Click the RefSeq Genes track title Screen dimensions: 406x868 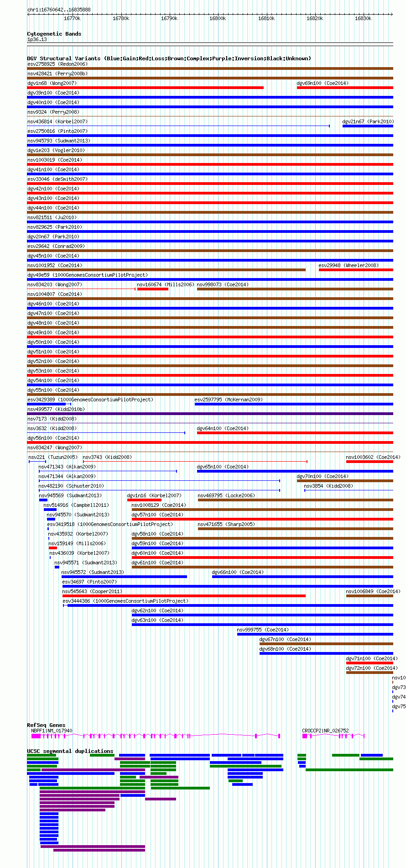pyautogui.click(x=46, y=725)
